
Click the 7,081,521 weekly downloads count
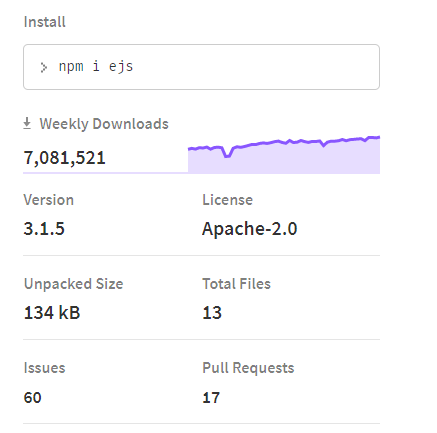[x=64, y=158]
